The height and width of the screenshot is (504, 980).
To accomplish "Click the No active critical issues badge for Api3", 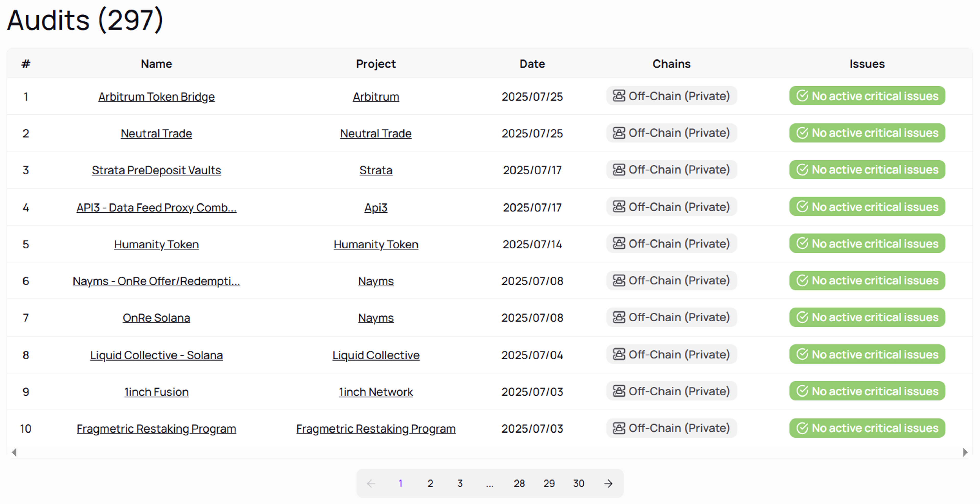I will click(867, 207).
